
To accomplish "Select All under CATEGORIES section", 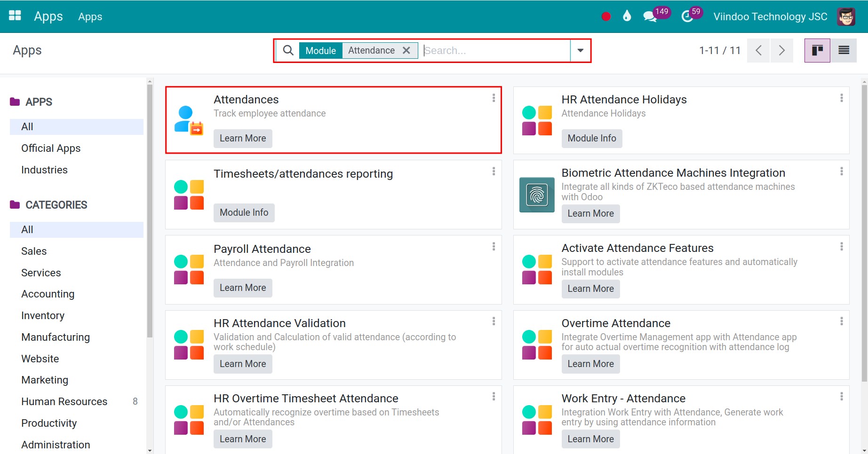I will (x=76, y=229).
